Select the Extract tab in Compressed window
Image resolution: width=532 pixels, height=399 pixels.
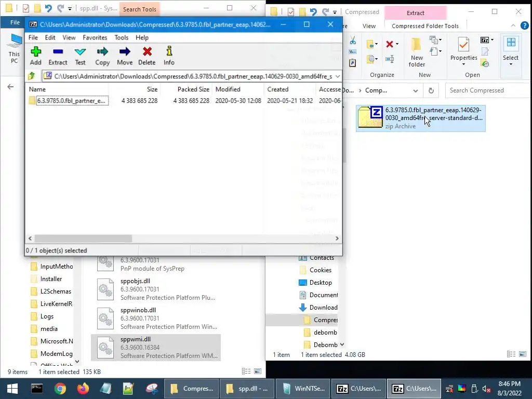415,13
